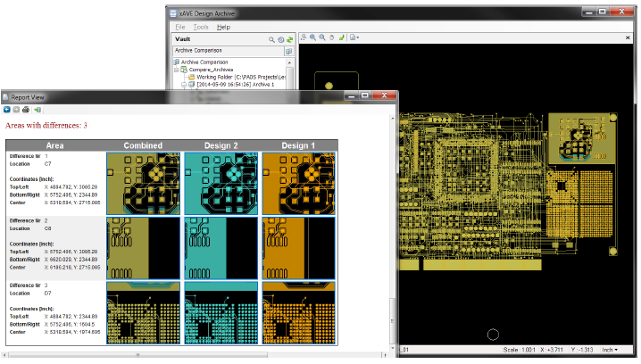Select the Compare_Archives tree item
This screenshot has height=364, width=641.
pos(211,70)
